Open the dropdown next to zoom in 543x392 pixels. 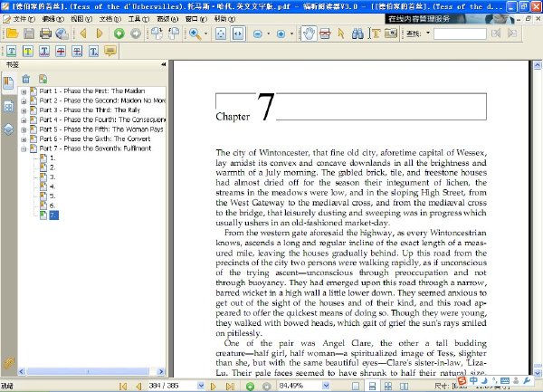pyautogui.click(x=291, y=33)
